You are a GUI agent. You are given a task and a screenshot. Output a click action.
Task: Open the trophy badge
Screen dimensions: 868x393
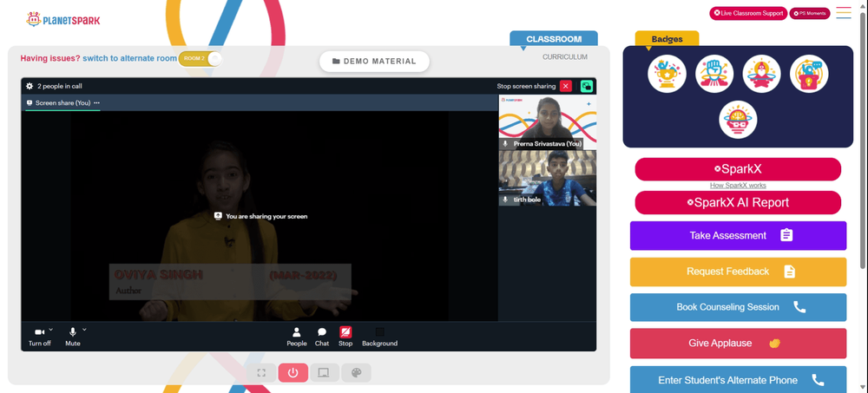(667, 74)
